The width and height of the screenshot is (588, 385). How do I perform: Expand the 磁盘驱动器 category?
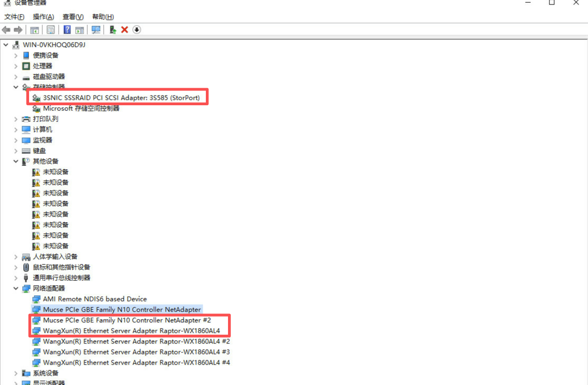tap(16, 77)
